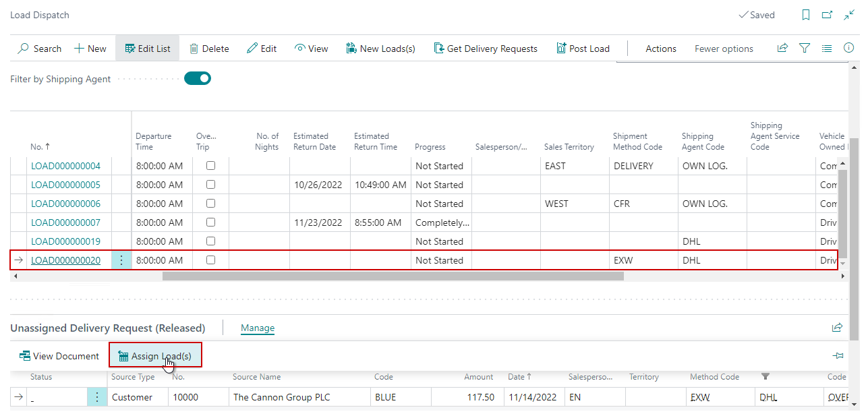Screen dimensions: 868x418
Task: Click Fewer options
Action: (x=724, y=49)
